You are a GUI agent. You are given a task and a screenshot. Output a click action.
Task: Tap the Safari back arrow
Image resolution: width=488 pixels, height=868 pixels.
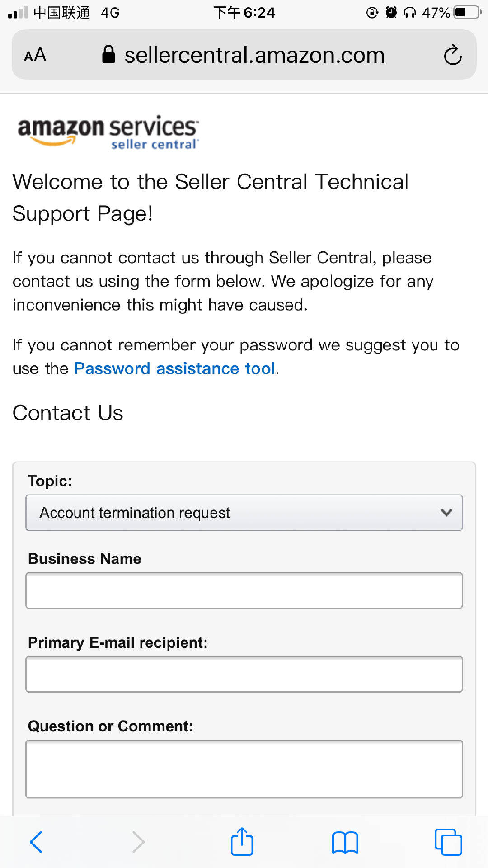tap(36, 842)
